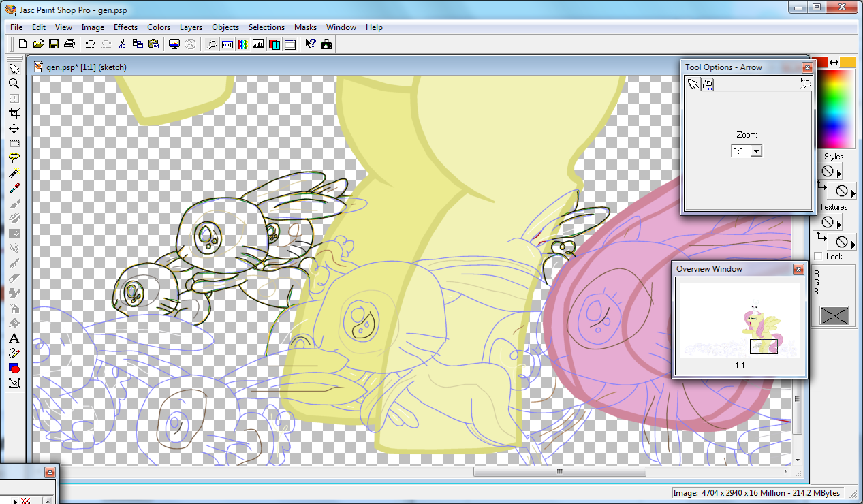Toggle the Lock checkbox
This screenshot has height=504, width=863.
(818, 257)
